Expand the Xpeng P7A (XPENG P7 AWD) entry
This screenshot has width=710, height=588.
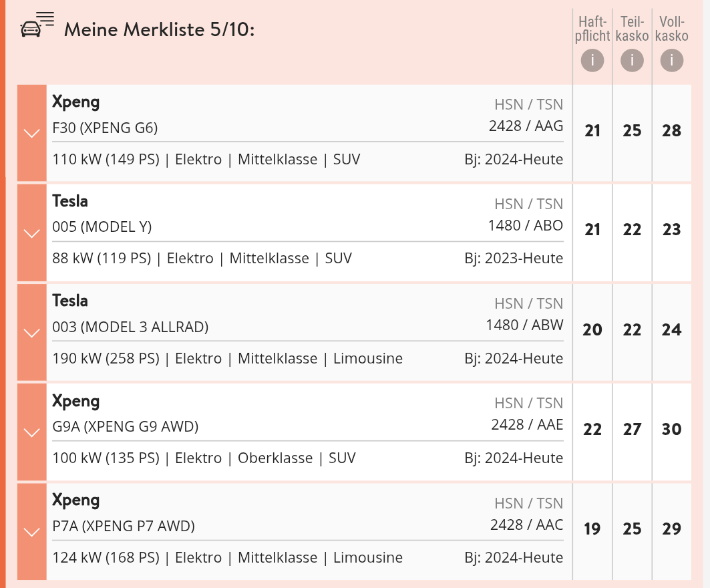coord(31,532)
